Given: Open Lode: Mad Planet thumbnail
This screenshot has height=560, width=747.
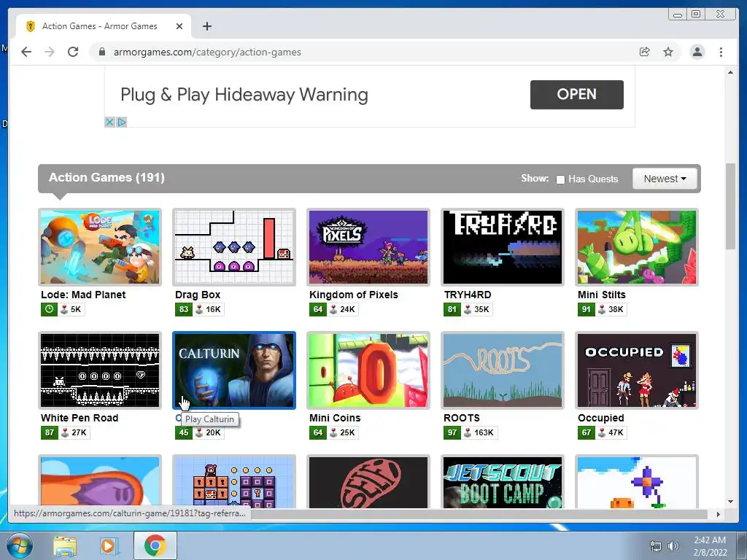Looking at the screenshot, I should [x=100, y=247].
